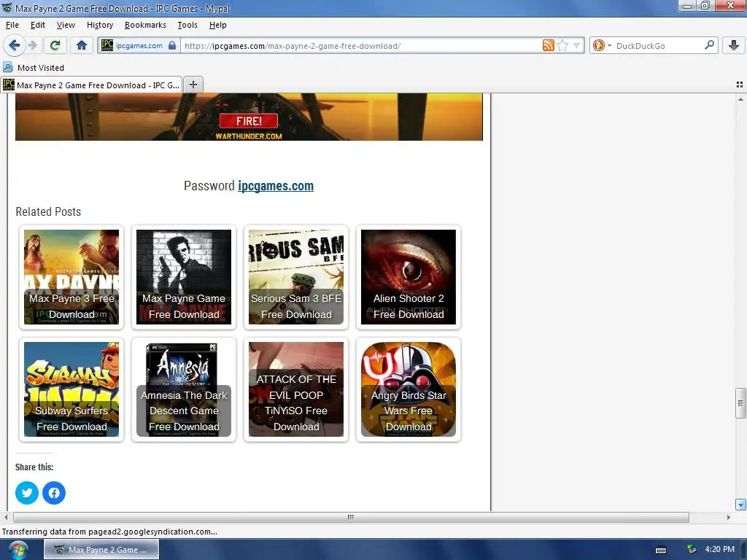Open Max Payne Game Free Download post
The width and height of the screenshot is (747, 560).
(184, 277)
